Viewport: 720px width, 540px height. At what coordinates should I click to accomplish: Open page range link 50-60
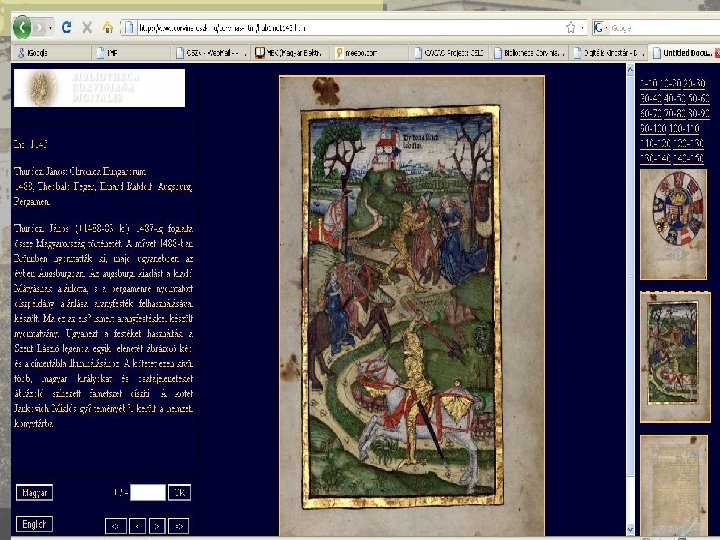click(699, 98)
